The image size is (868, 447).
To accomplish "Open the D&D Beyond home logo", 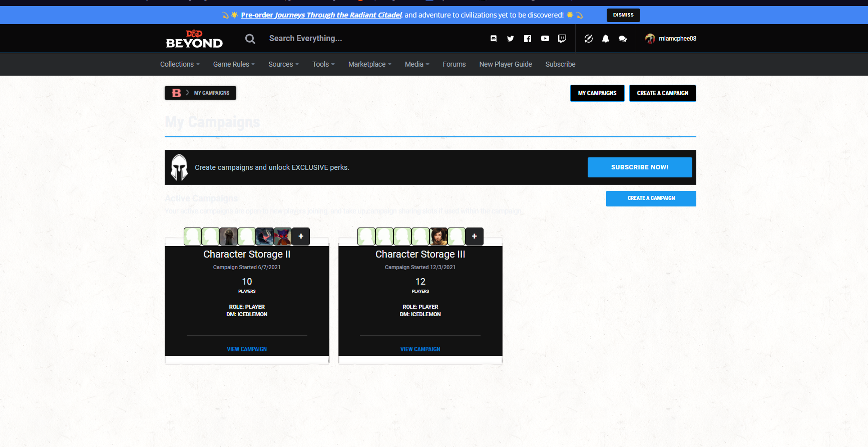I will coord(194,39).
